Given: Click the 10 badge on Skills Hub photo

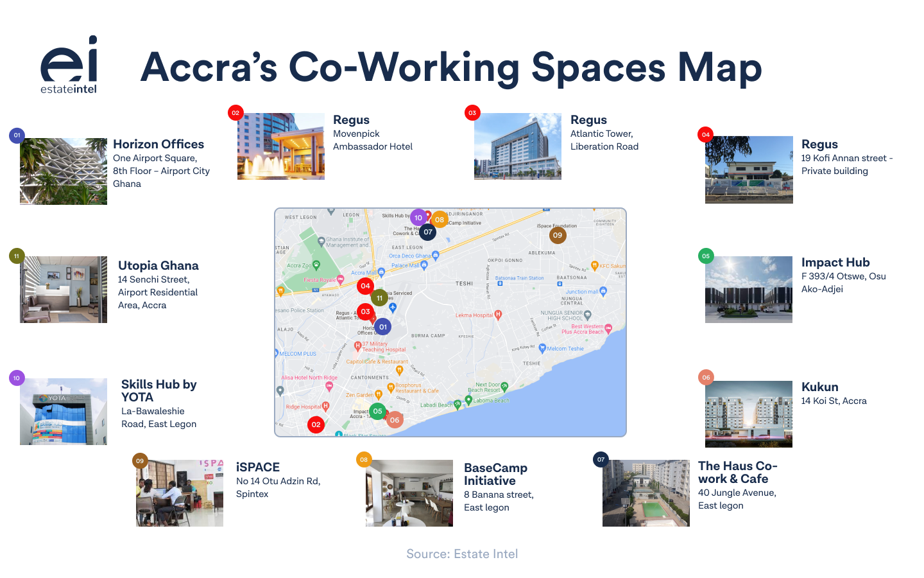Looking at the screenshot, I should [17, 378].
